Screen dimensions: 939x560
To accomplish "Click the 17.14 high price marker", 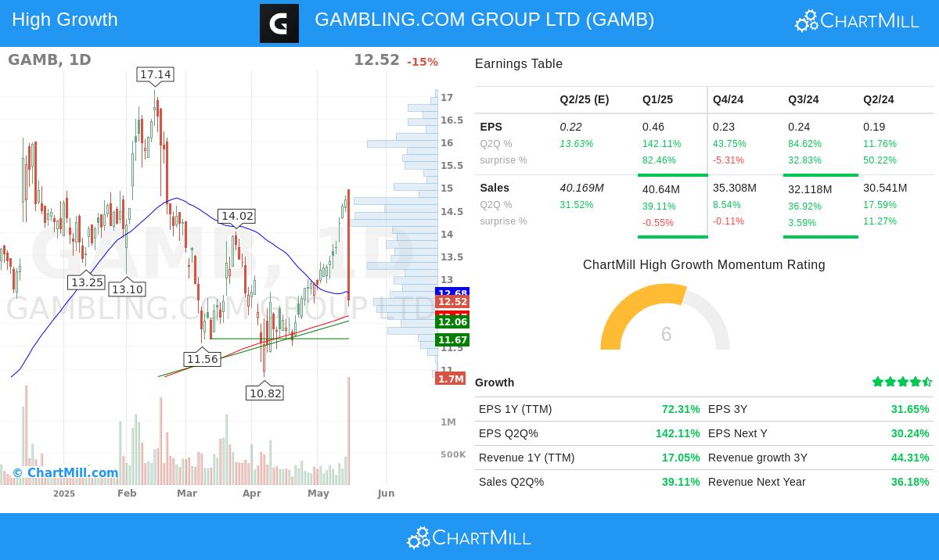I will (155, 74).
